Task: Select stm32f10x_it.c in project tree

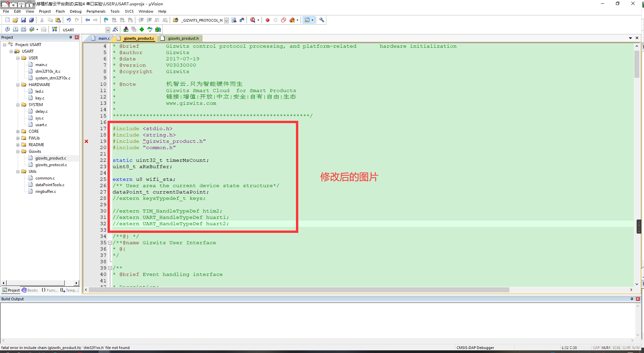Action: pos(48,71)
